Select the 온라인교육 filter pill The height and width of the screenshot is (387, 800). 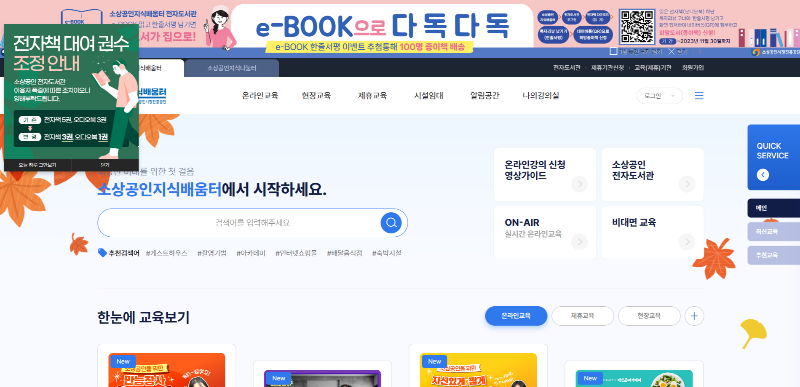(x=516, y=316)
